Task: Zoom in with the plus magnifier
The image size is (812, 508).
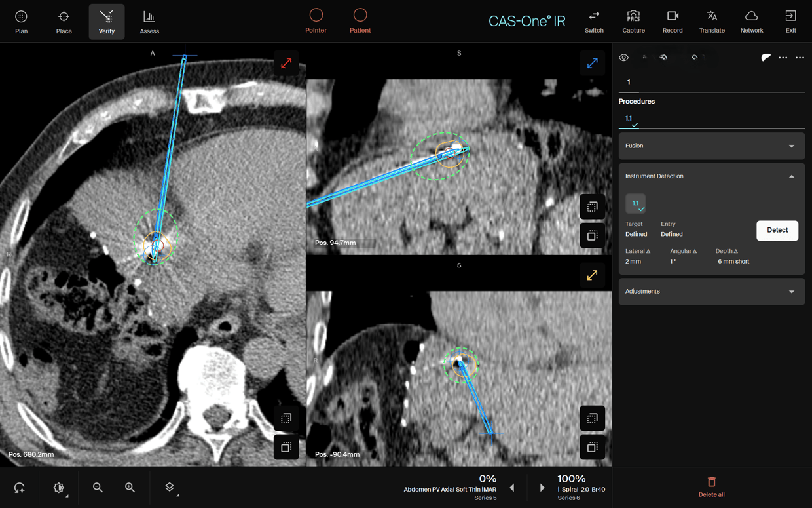Action: [130, 487]
